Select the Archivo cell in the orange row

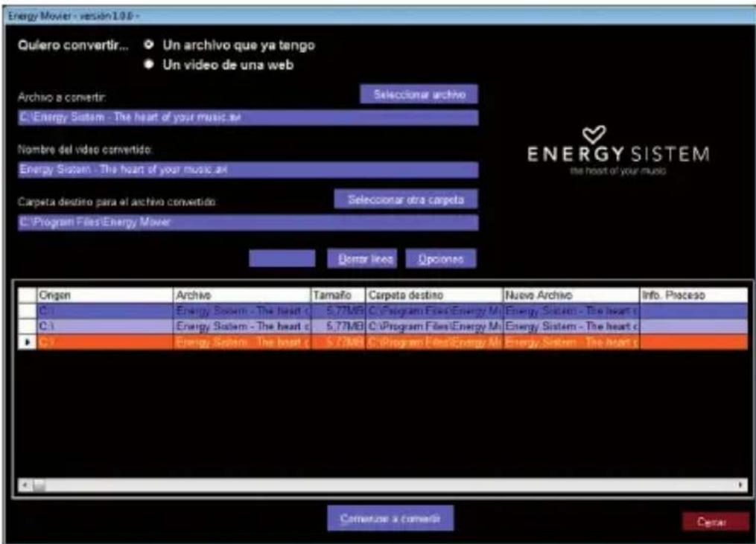(241, 342)
